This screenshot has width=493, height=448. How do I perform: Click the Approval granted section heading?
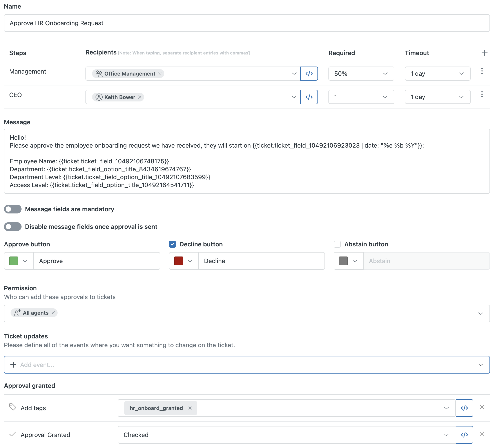[x=30, y=386]
